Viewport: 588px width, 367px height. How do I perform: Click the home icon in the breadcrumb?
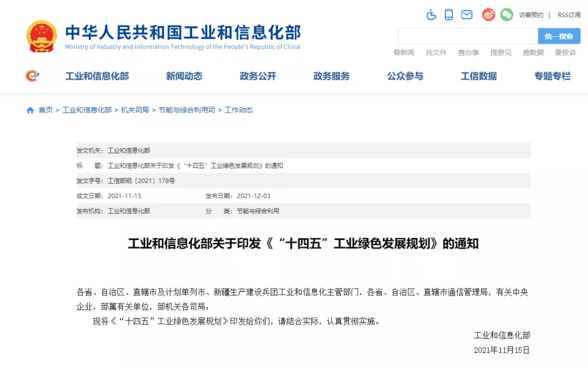click(x=30, y=109)
